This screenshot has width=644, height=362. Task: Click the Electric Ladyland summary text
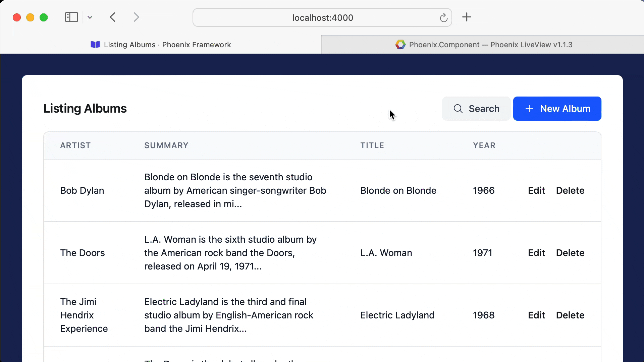(x=229, y=315)
